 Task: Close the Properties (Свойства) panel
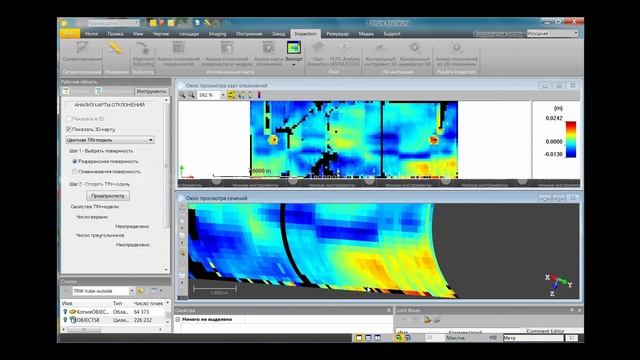pos(389,310)
